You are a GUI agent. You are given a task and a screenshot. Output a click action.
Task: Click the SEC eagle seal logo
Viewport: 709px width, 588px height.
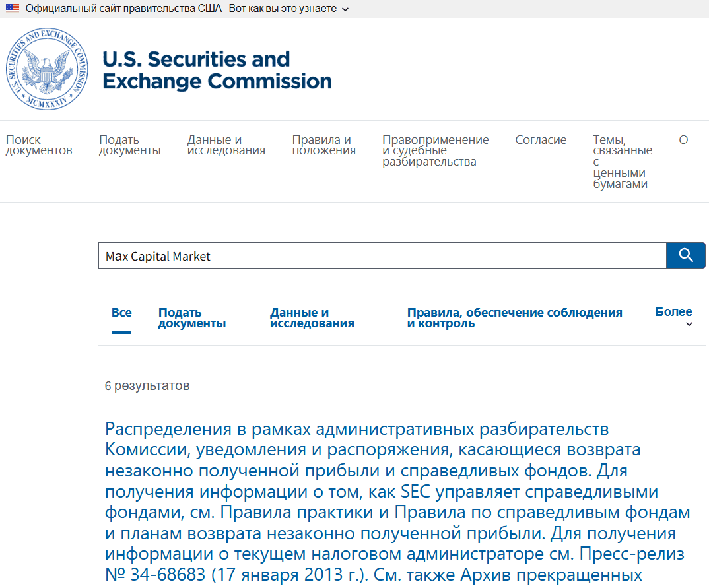[x=47, y=69]
